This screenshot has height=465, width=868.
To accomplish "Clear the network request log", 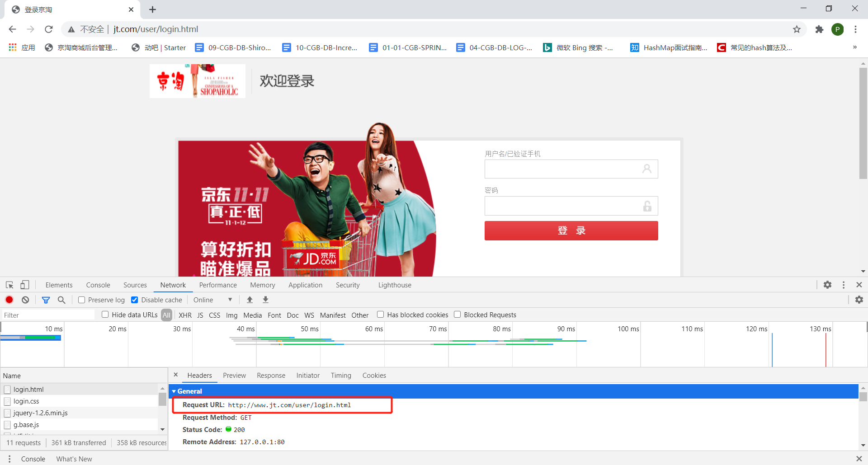I will (x=25, y=300).
